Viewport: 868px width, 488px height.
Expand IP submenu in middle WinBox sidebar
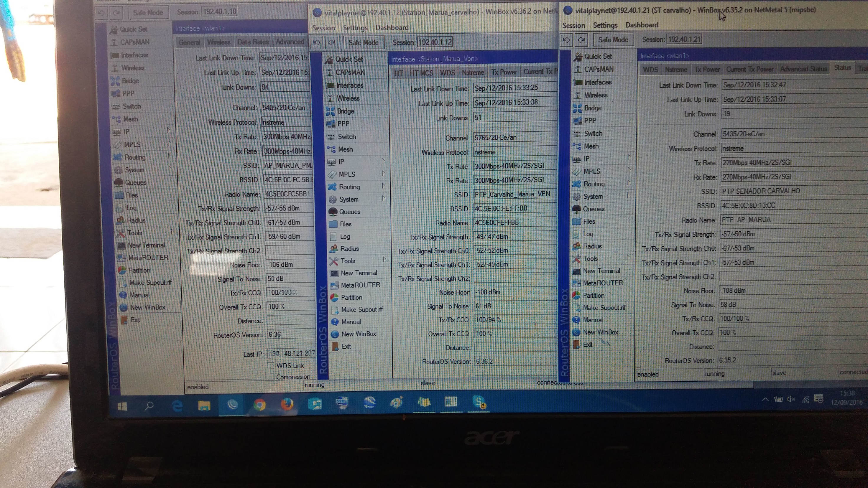click(383, 161)
